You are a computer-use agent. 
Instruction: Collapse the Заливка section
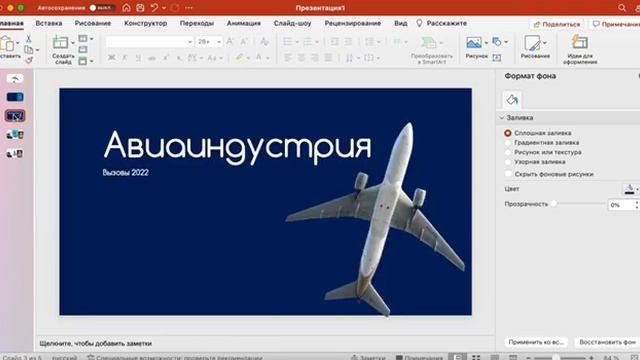pos(502,118)
